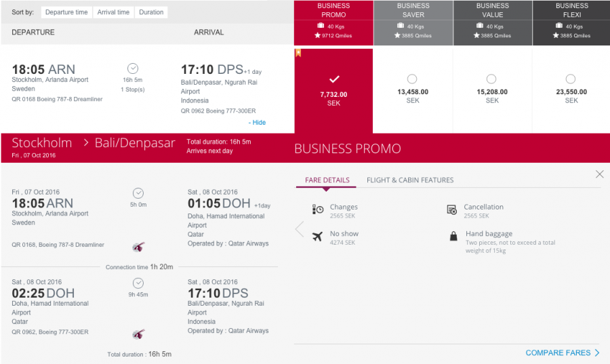Click the No show airplane icon
Screen dimensions: 610x364
[317, 237]
